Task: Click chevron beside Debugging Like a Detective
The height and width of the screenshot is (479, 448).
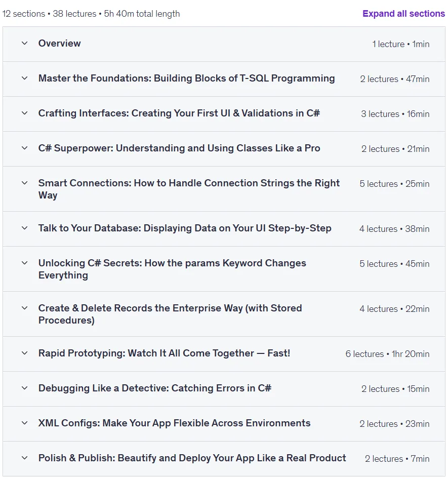Action: tap(25, 388)
